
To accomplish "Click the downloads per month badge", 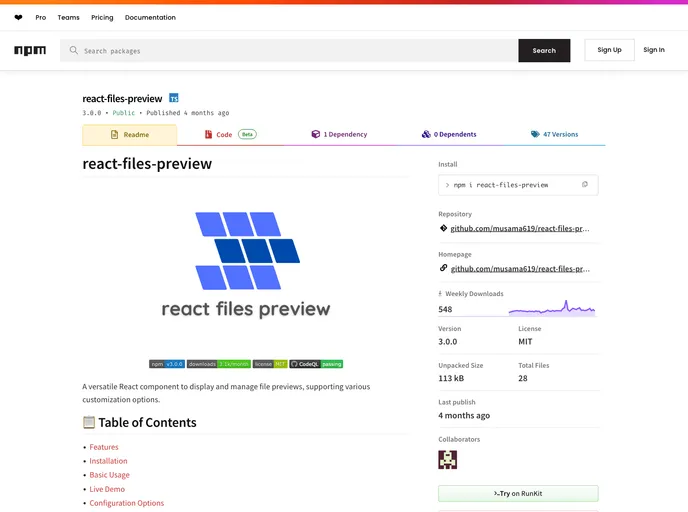I will pos(219,364).
